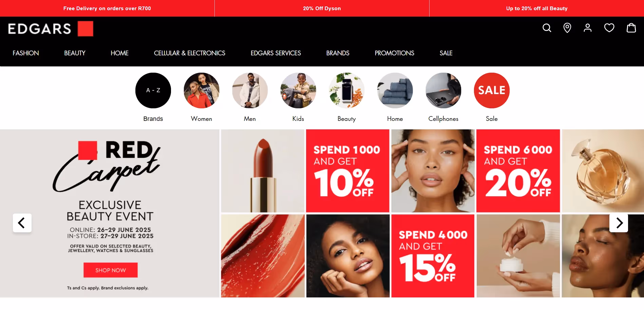Open the account profile icon
644x310 pixels.
(x=587, y=28)
